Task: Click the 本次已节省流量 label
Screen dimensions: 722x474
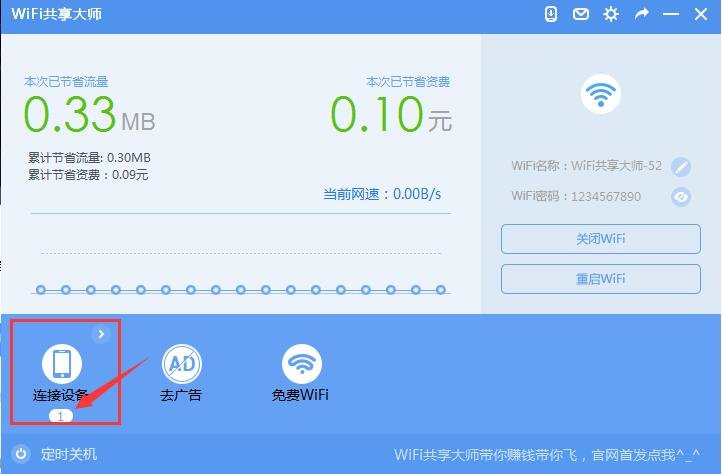Action: point(66,82)
